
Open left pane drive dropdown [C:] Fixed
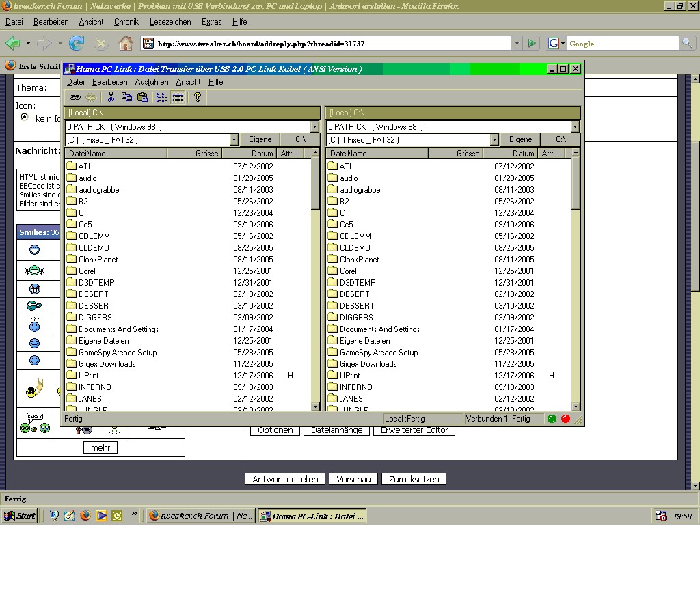tap(234, 139)
